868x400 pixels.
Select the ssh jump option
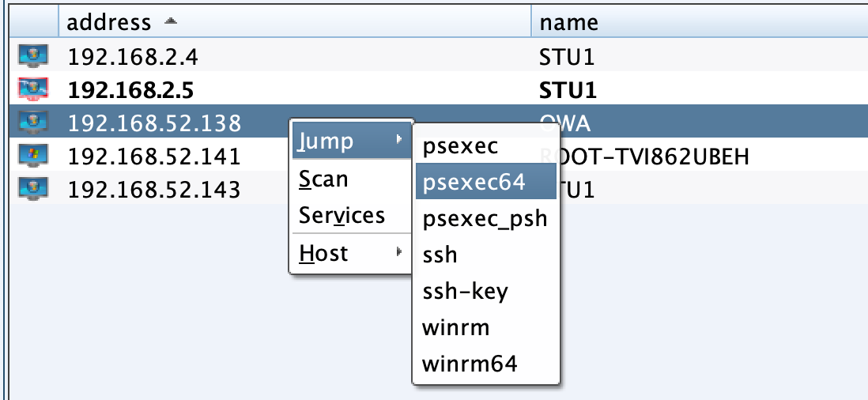440,255
